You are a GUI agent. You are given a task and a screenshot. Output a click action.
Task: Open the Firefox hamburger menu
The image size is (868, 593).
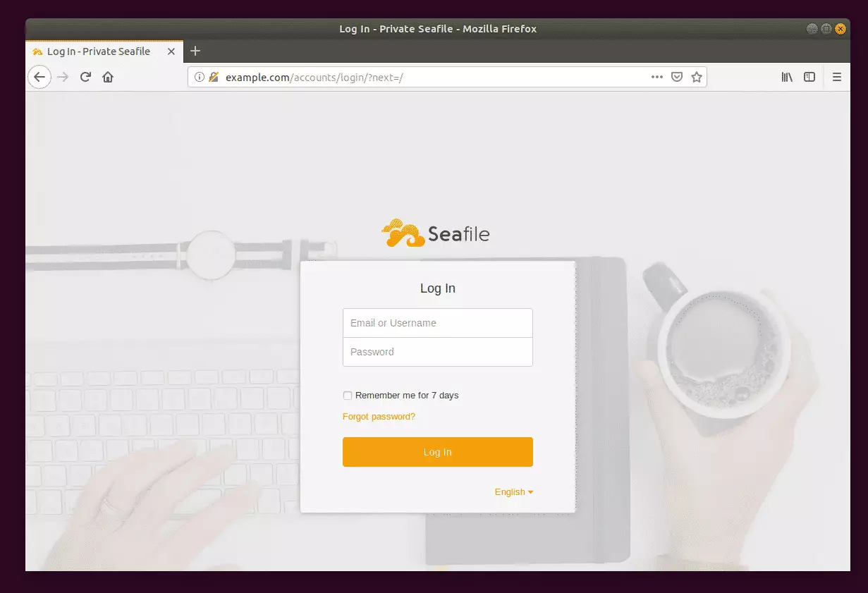click(x=837, y=77)
